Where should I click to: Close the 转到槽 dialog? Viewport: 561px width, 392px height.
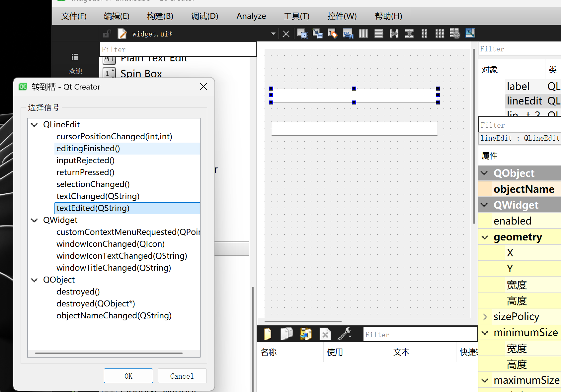click(x=203, y=87)
